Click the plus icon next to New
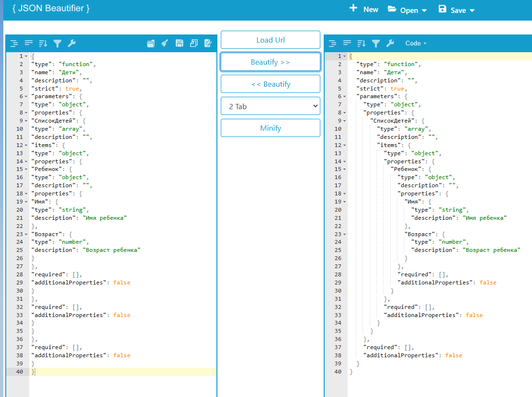Image resolution: width=532 pixels, height=397 pixels. (x=353, y=8)
